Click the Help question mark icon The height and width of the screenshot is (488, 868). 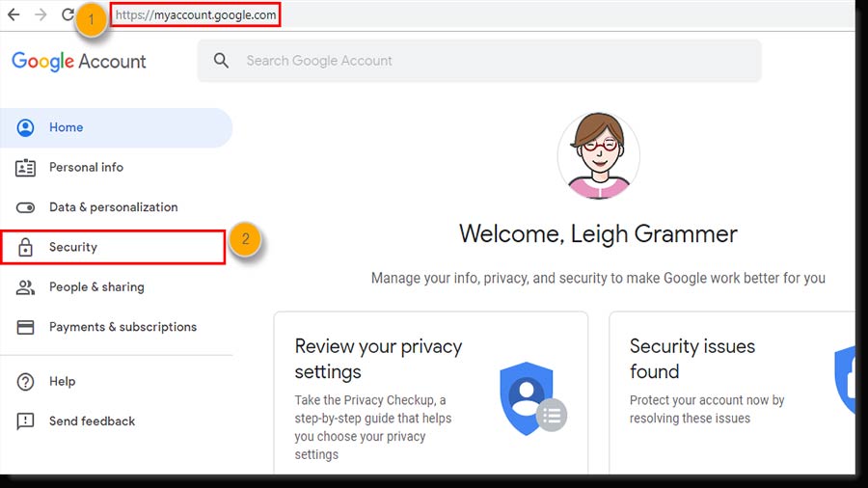[25, 382]
